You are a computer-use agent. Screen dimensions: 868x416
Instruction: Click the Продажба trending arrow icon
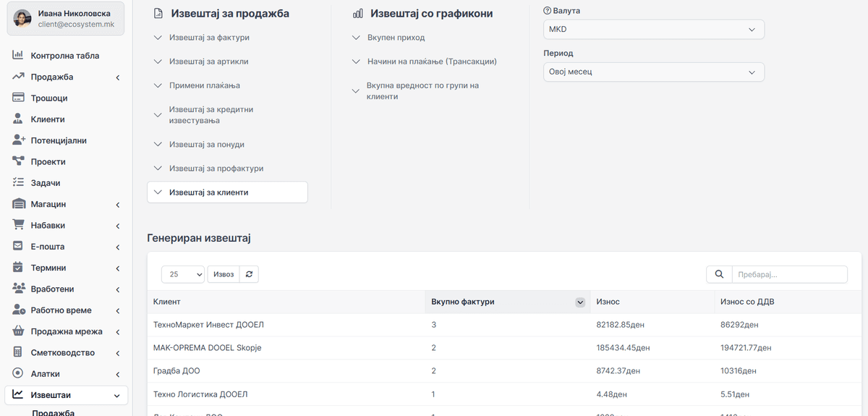coord(18,77)
